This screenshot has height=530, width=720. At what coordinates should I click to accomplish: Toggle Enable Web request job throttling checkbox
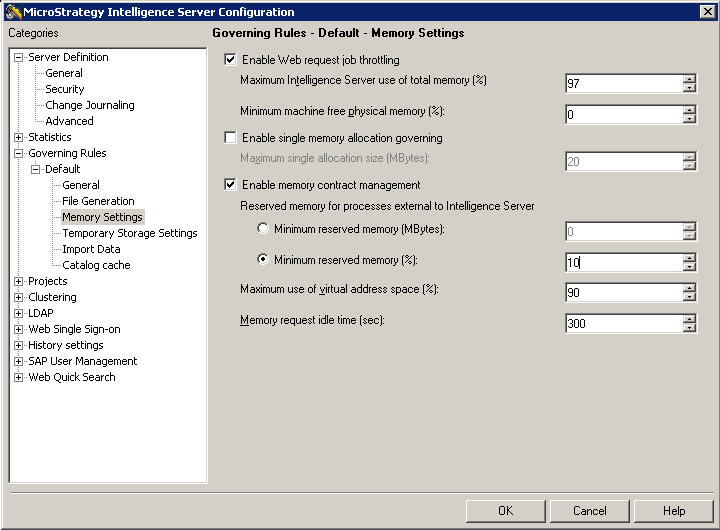tap(230, 60)
